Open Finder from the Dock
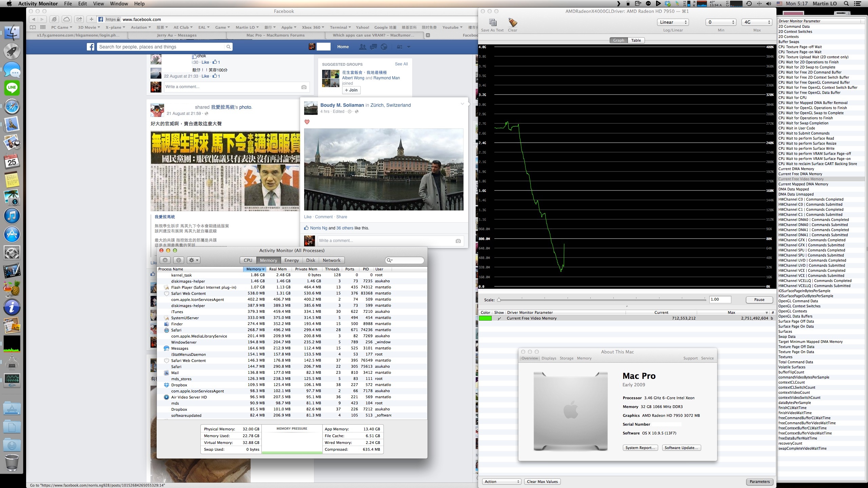The image size is (868, 488). pos(12,33)
